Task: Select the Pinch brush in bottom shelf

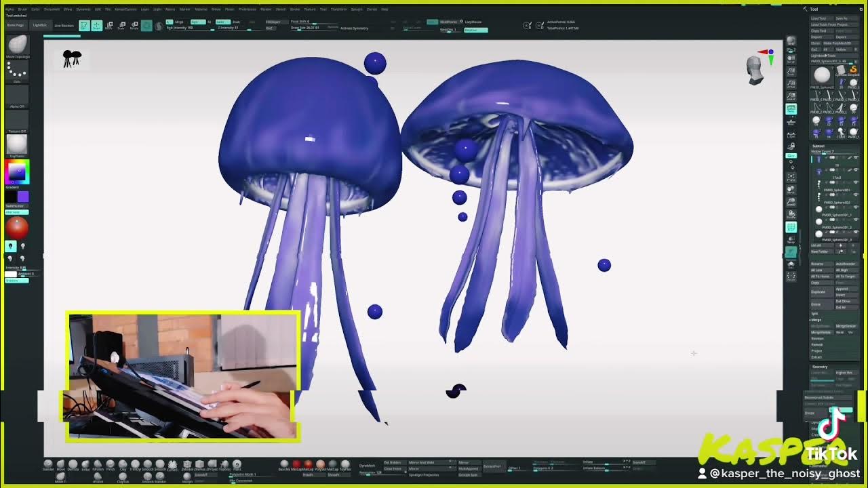Action: (x=110, y=464)
